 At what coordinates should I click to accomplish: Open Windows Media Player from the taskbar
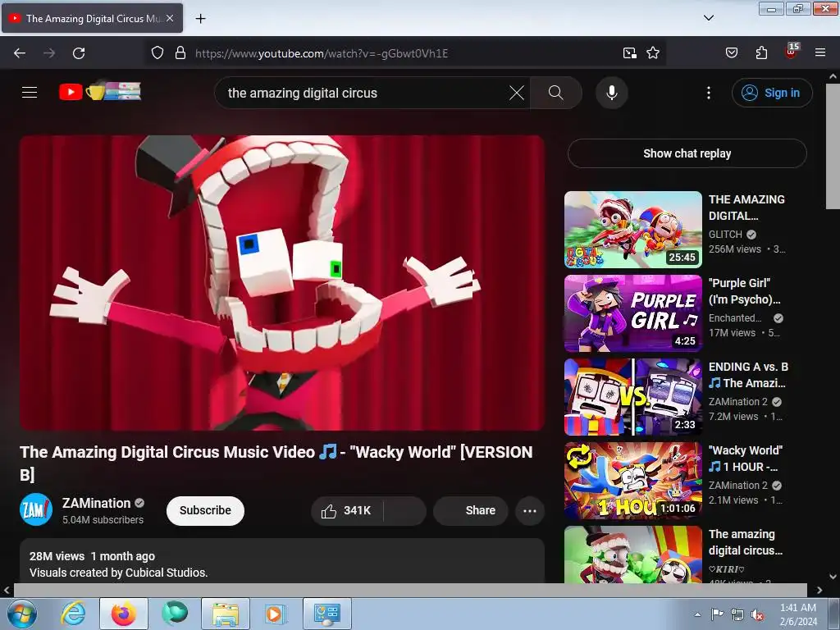(276, 614)
